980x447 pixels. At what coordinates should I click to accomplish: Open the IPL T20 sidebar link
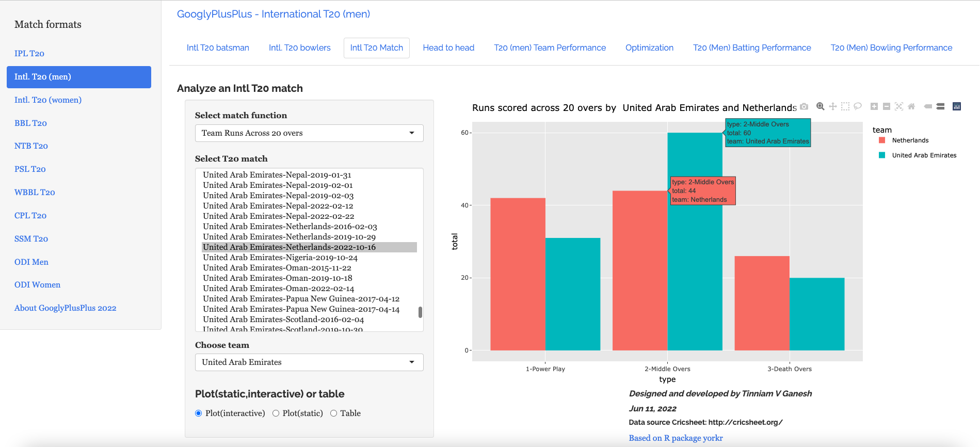[x=29, y=54]
